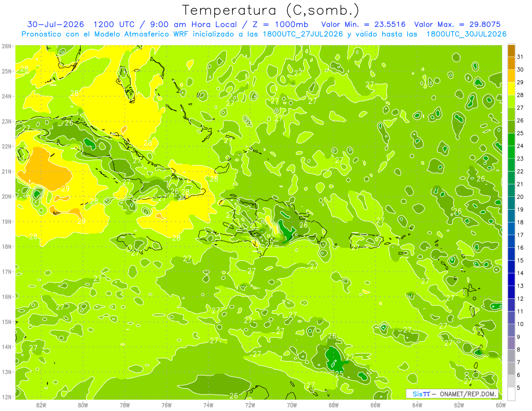
Task: Click the yellow swatch between 28 and 29
Action: tap(511, 89)
